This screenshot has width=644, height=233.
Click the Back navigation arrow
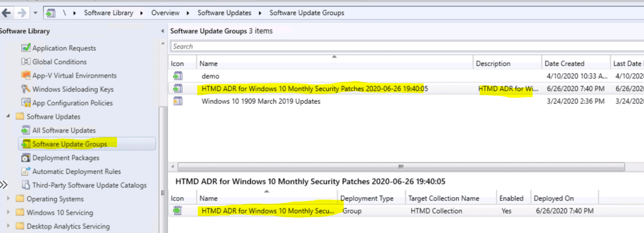point(6,13)
